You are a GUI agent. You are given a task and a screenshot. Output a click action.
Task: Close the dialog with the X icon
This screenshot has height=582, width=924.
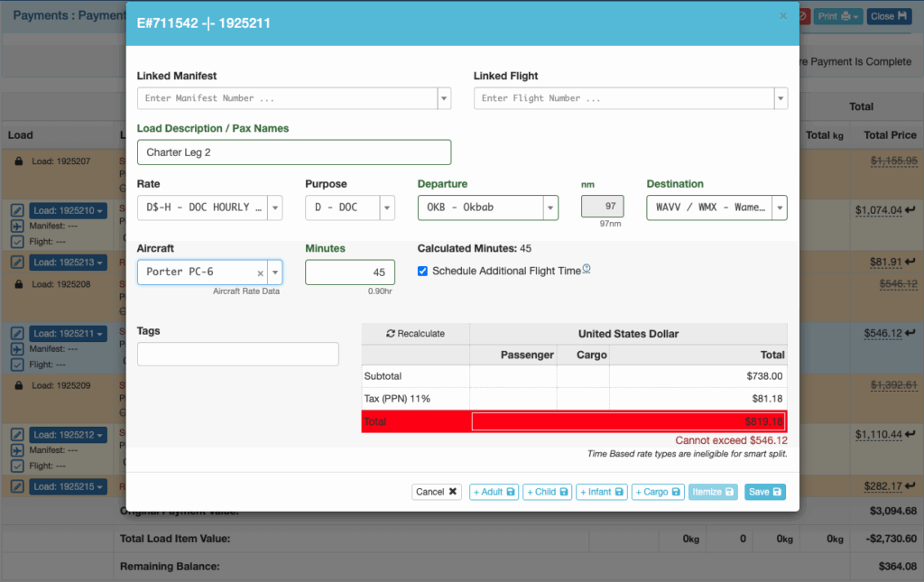click(x=782, y=15)
